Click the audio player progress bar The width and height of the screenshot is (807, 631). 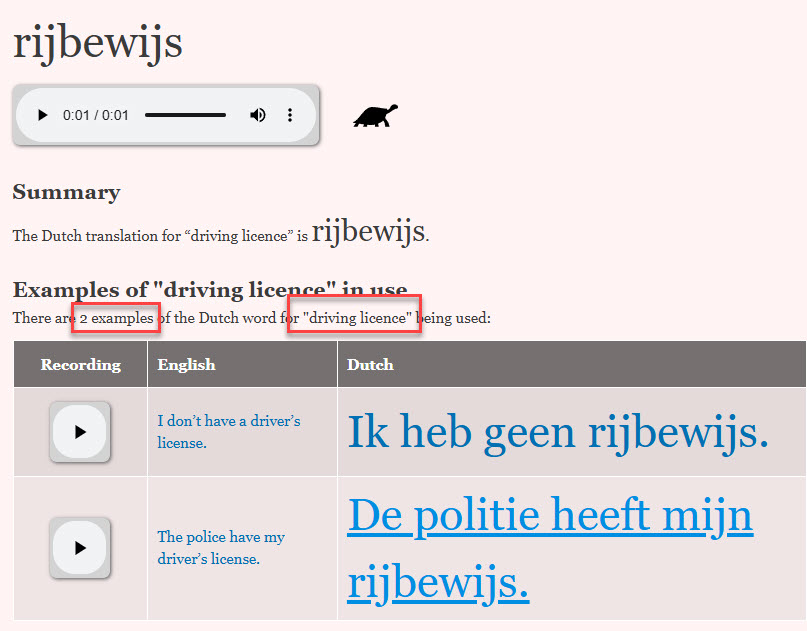point(185,115)
